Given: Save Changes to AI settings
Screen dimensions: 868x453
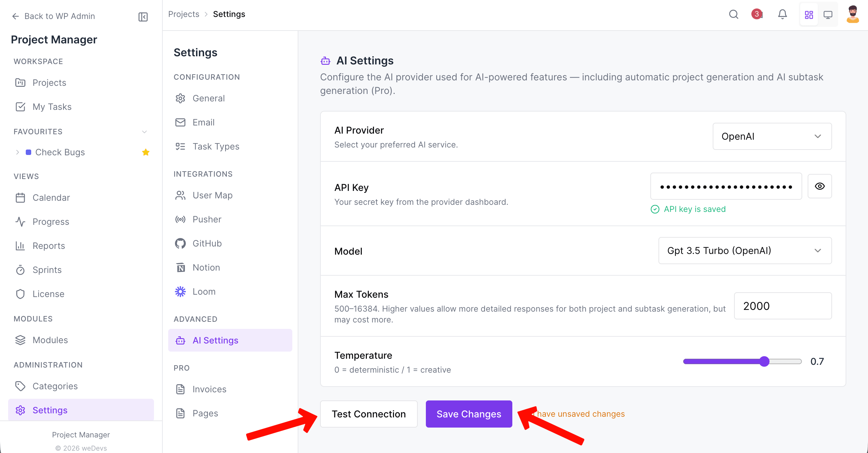Looking at the screenshot, I should point(469,414).
